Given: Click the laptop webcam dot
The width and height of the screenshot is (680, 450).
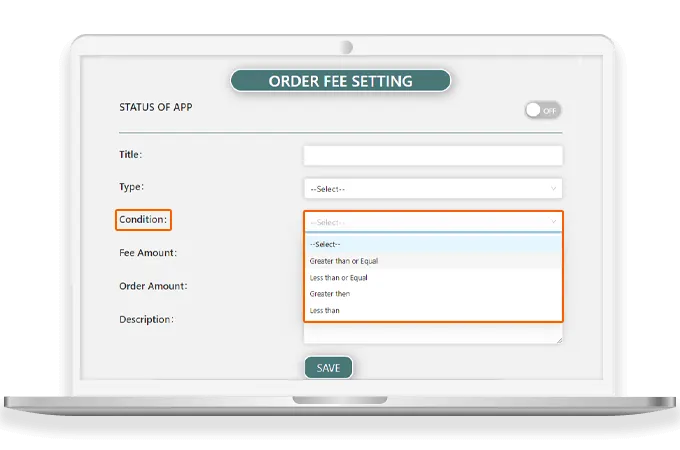Looking at the screenshot, I should tap(347, 47).
